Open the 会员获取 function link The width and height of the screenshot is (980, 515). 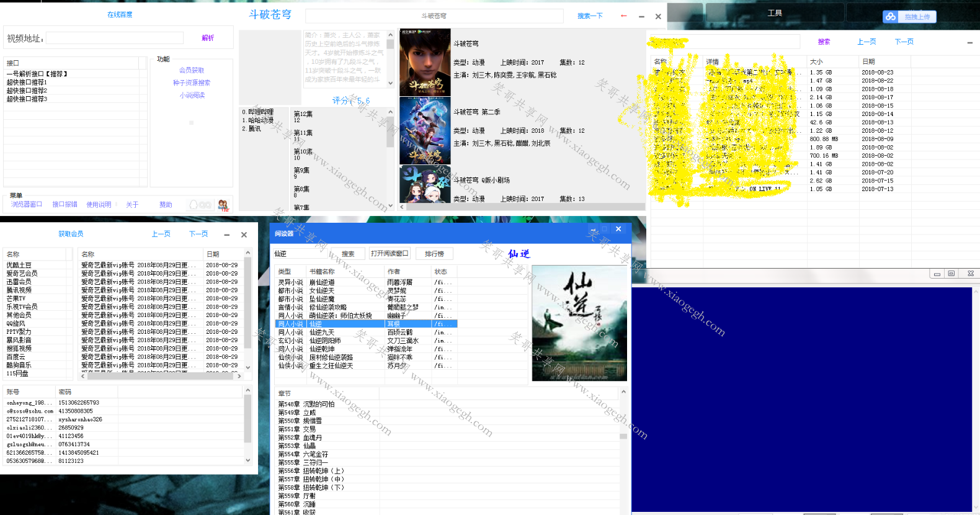click(192, 70)
